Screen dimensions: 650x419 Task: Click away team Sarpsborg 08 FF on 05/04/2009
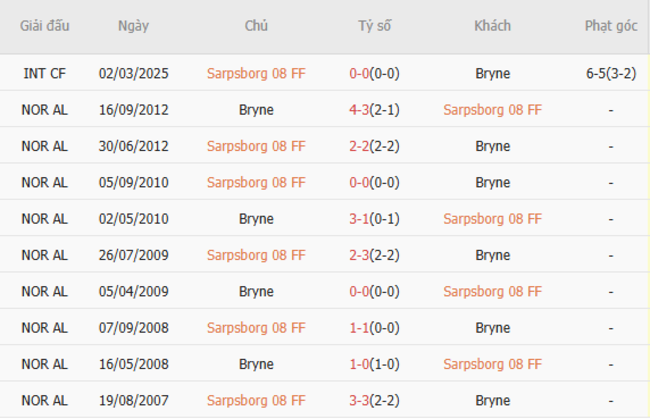pos(492,291)
